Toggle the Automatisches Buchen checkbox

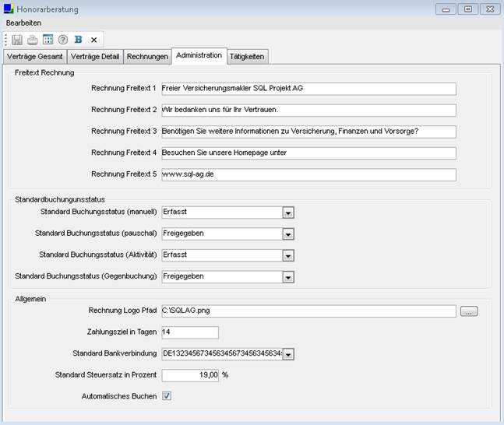[167, 396]
